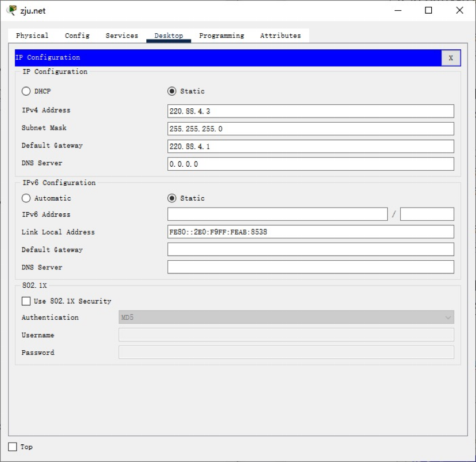Click the Packet Tracer icon in title bar
The image size is (476, 462).
point(11,10)
